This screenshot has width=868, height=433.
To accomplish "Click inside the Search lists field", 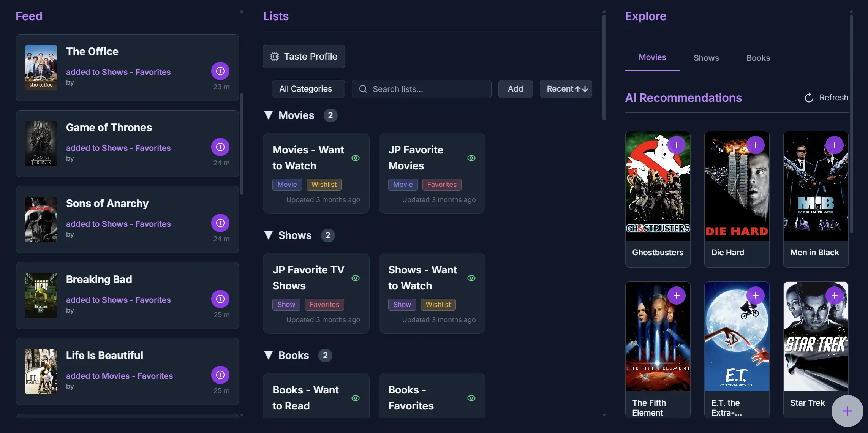I will pyautogui.click(x=422, y=89).
